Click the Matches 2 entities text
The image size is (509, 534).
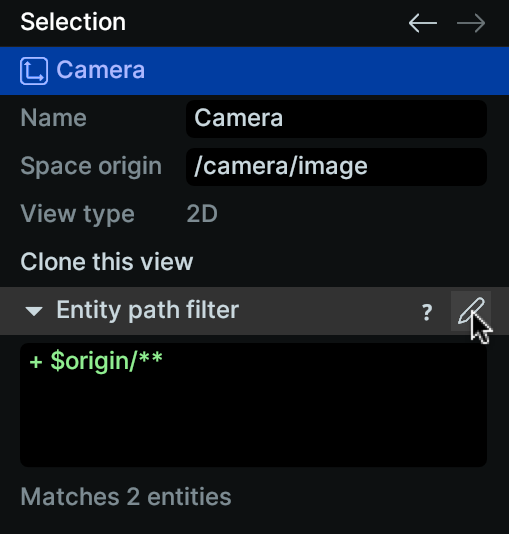[126, 497]
